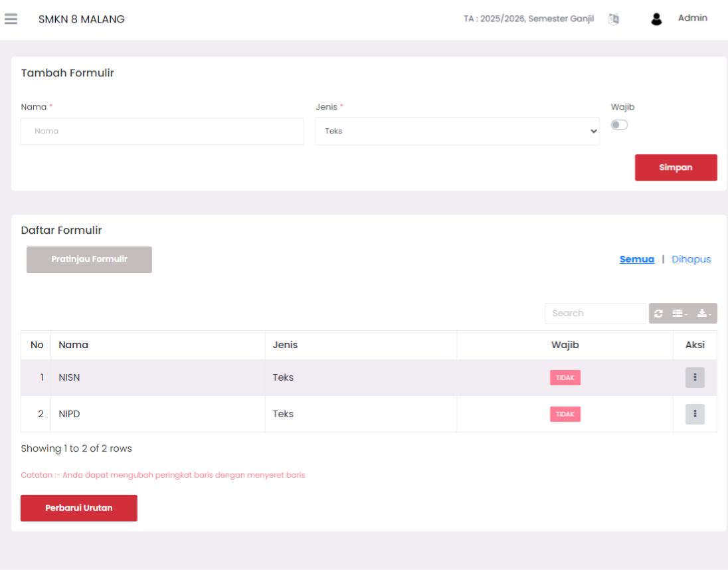The image size is (728, 570).
Task: Click the table Search box
Action: pyautogui.click(x=594, y=314)
